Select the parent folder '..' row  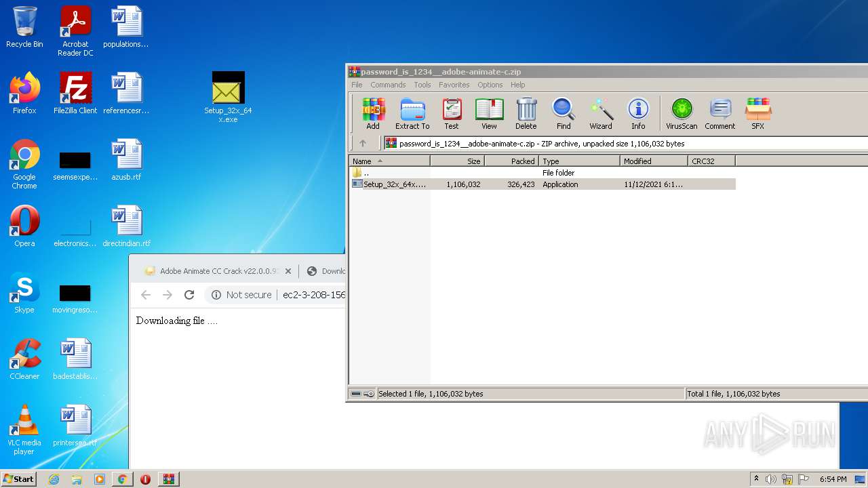(x=542, y=173)
